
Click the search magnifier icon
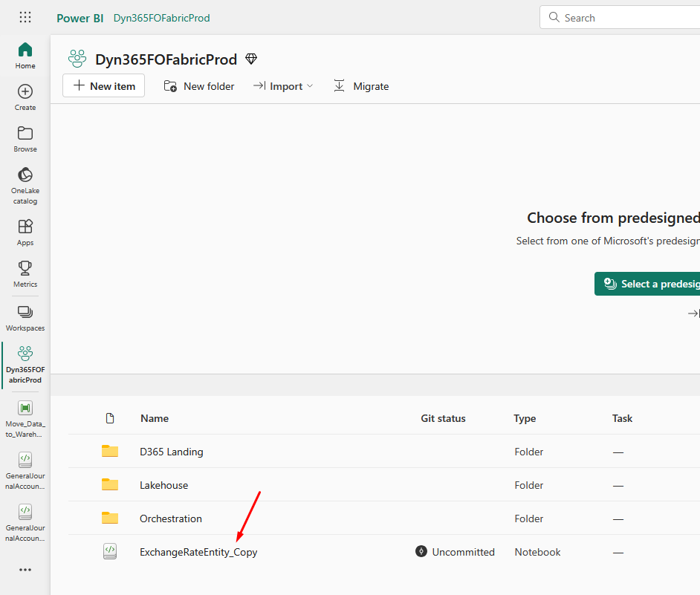(x=554, y=17)
